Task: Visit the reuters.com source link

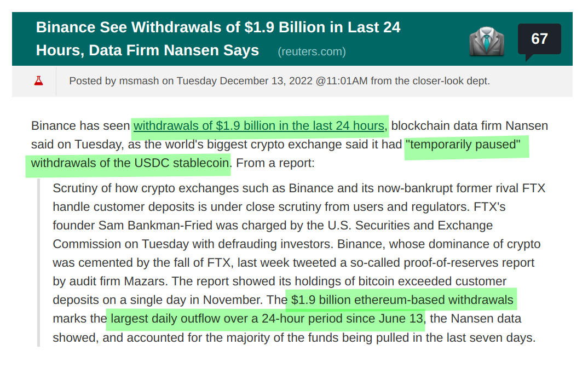Action: pos(312,51)
